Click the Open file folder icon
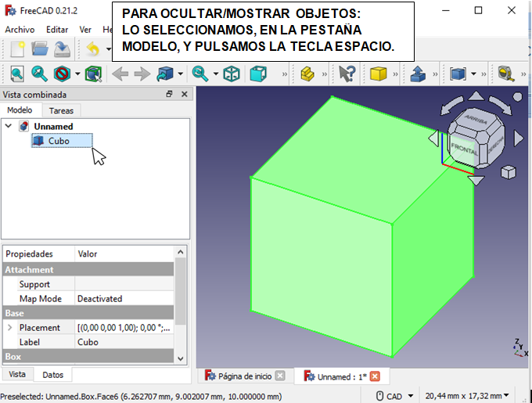 [x=40, y=49]
